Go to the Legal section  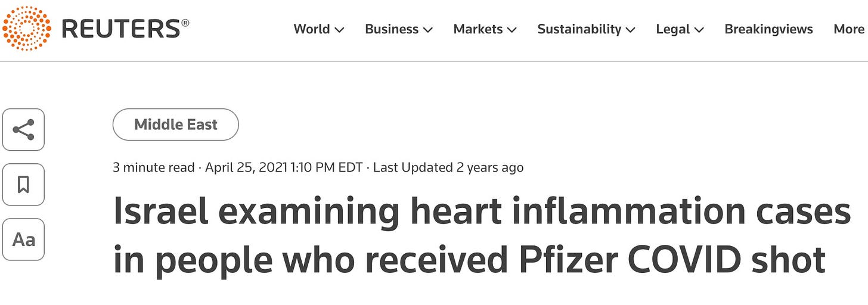coord(673,29)
